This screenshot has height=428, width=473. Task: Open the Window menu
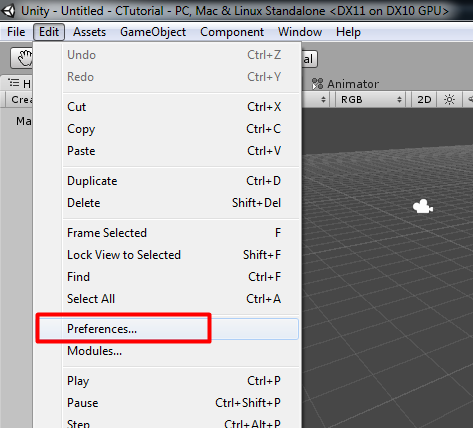[300, 32]
